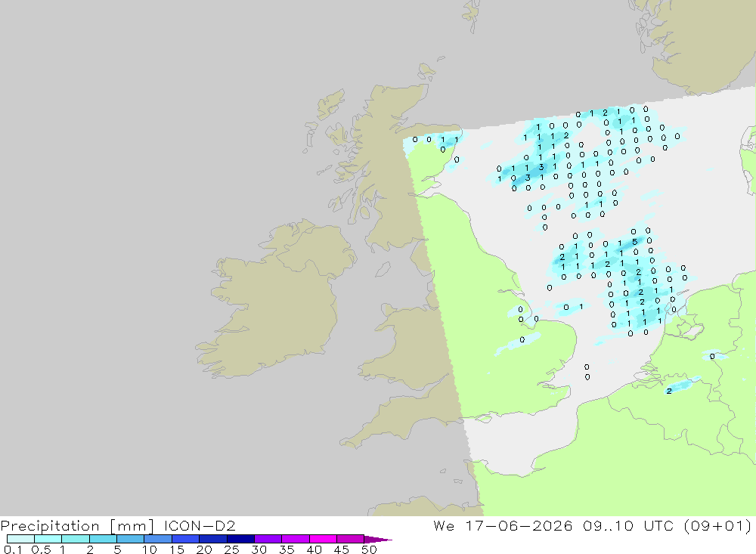Viewport: 756px width, 554px height.
Task: Click the '0.1' legend scale number
Action: [13, 549]
